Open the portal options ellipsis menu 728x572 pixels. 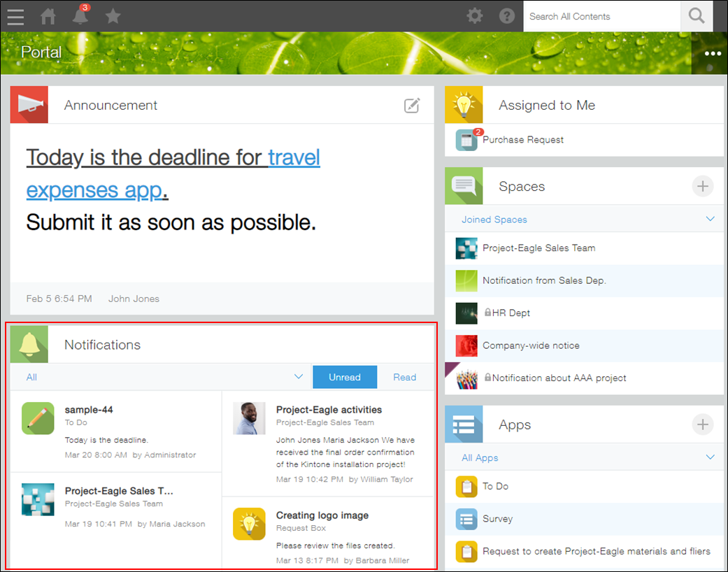tap(712, 53)
